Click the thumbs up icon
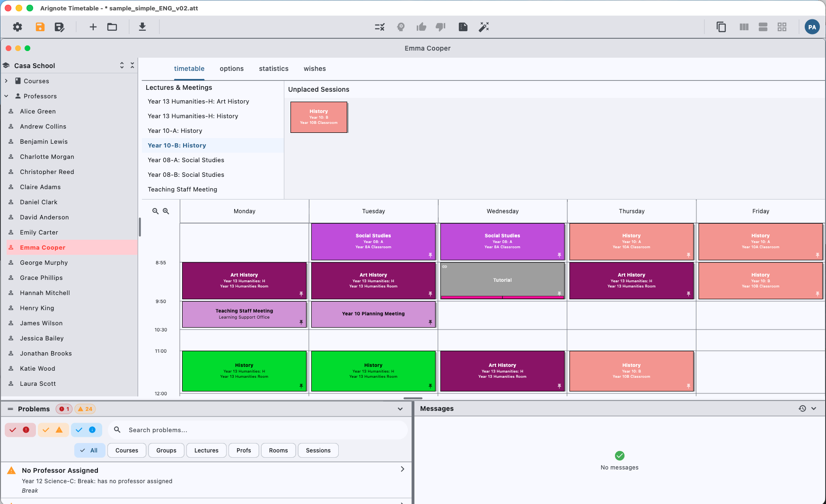826x504 pixels. tap(421, 27)
